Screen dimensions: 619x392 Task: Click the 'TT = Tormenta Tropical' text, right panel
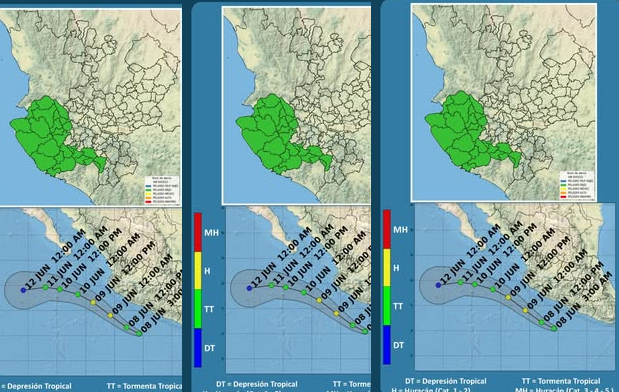click(x=561, y=381)
